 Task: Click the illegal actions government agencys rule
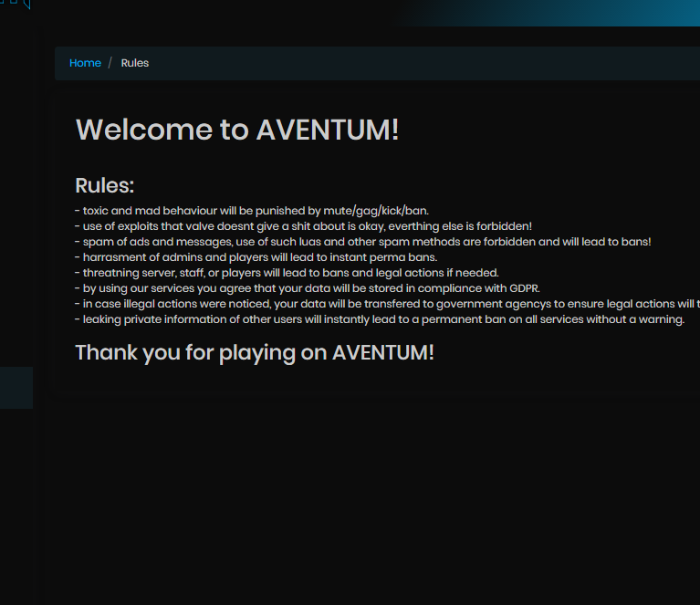pyautogui.click(x=387, y=304)
